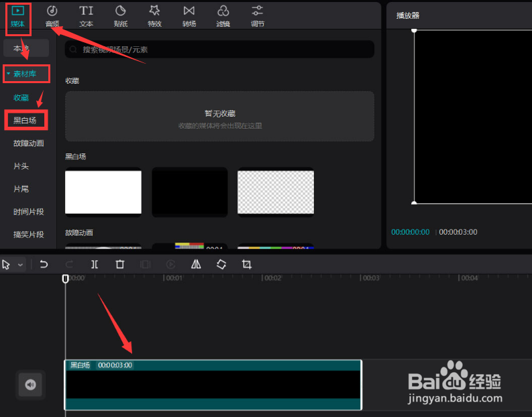Select the 黑白场 clip on timeline
This screenshot has width=532, height=417.
[213, 385]
